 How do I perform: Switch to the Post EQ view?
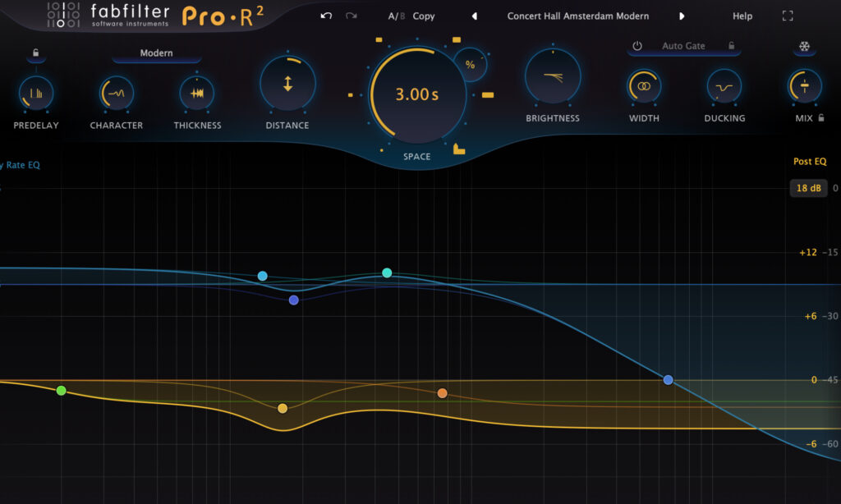(x=810, y=162)
